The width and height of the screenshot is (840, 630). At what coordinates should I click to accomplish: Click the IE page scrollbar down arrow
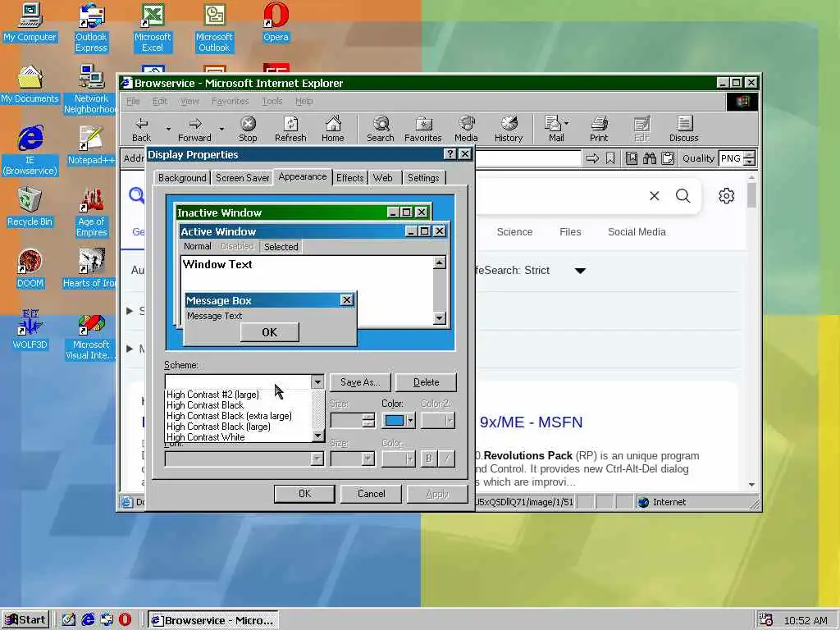(x=751, y=484)
